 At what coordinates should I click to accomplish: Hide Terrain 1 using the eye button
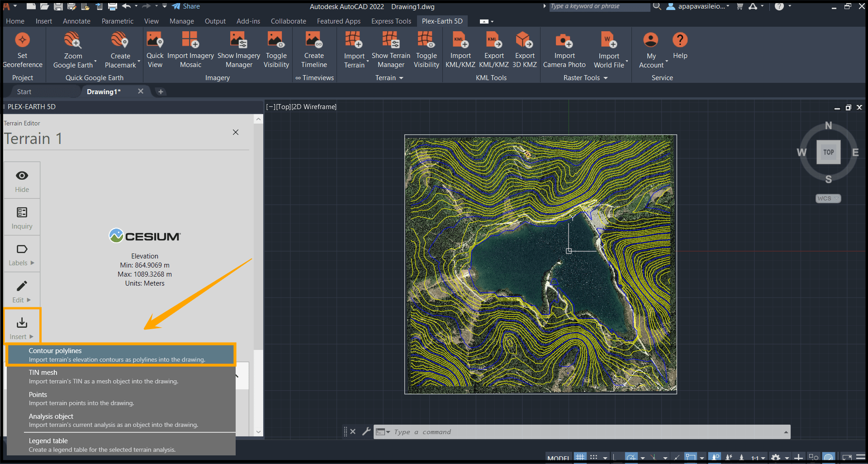click(21, 180)
